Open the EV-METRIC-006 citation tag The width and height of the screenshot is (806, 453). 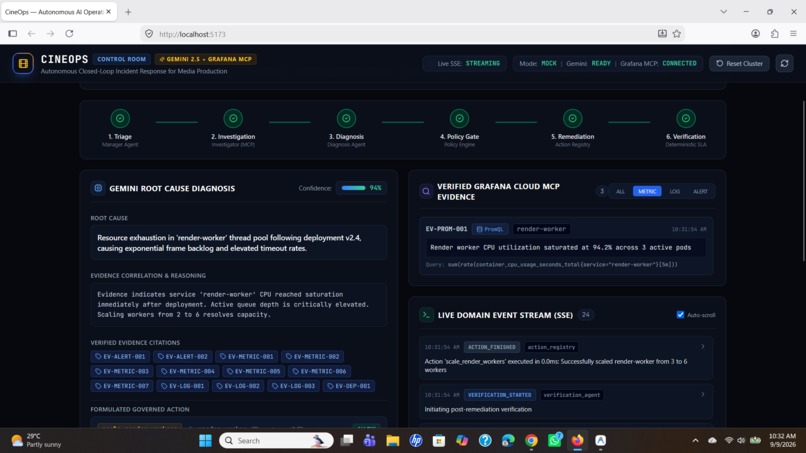coord(319,371)
